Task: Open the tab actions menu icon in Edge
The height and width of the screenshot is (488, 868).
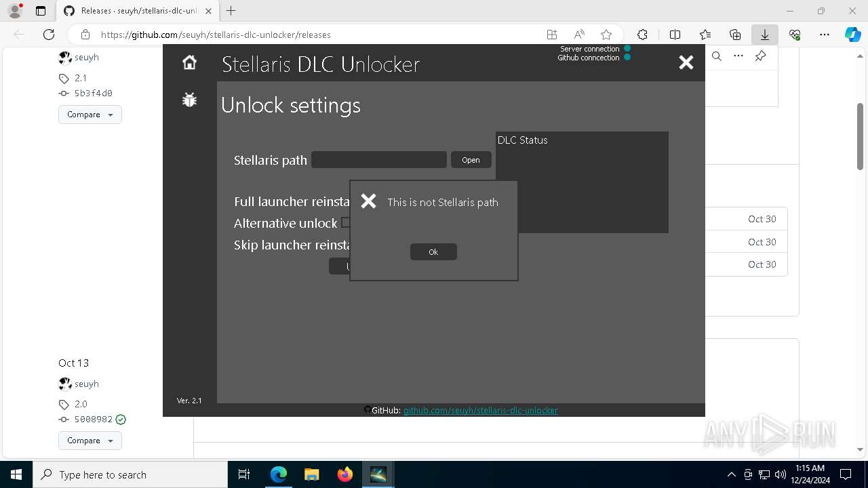Action: pyautogui.click(x=40, y=11)
